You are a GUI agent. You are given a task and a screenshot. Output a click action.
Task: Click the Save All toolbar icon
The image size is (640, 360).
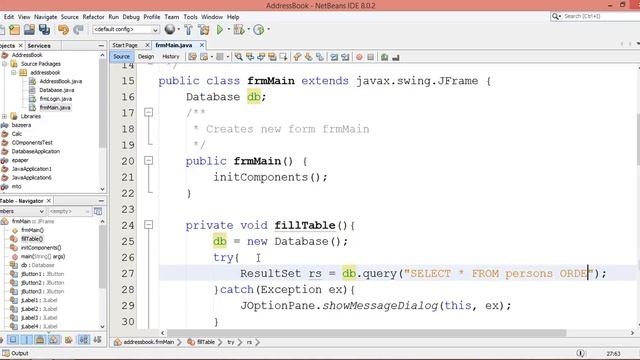click(x=44, y=30)
